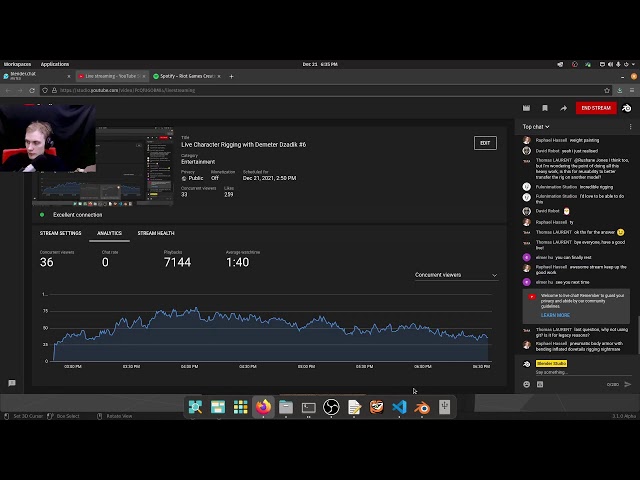Screen dimensions: 640x480
Task: Click the Playbacks 7144 value
Action: pos(177,262)
